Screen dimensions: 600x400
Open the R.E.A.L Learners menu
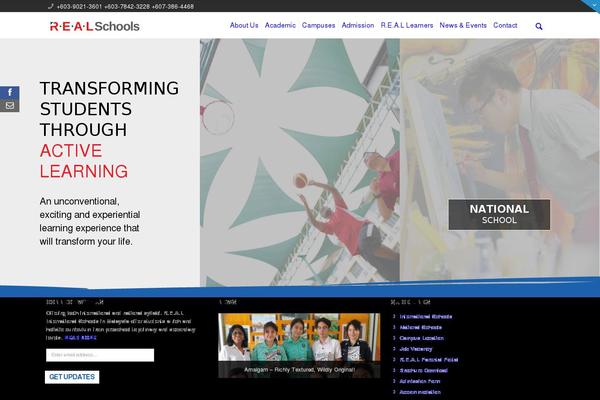click(407, 25)
